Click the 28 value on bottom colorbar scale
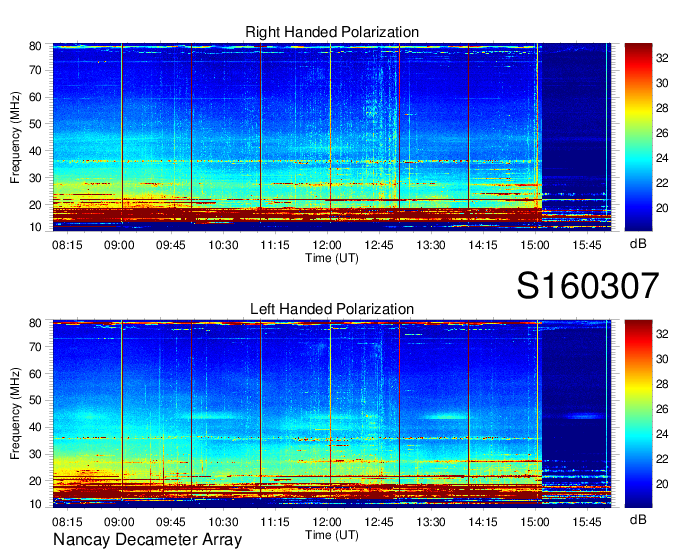680x552 pixels. tap(662, 384)
